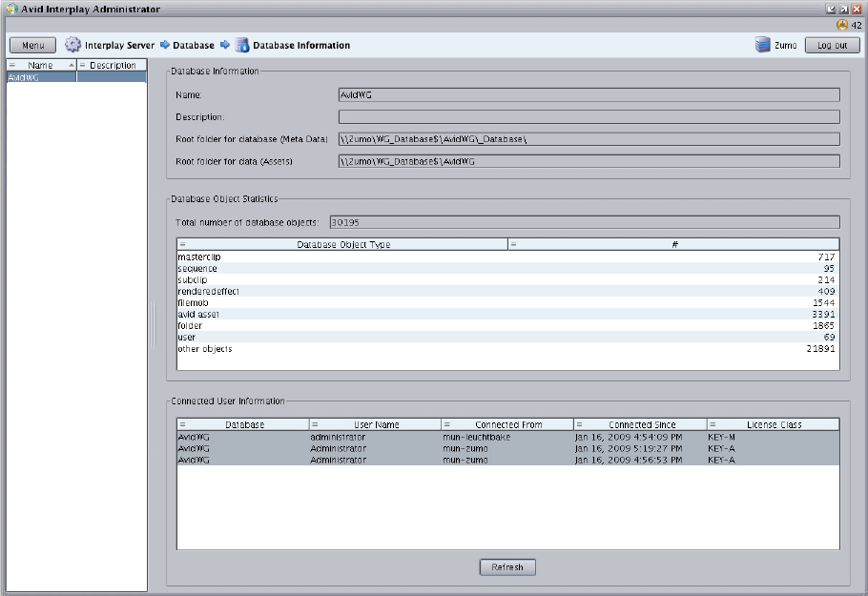Click the Zumo server icon

(763, 45)
